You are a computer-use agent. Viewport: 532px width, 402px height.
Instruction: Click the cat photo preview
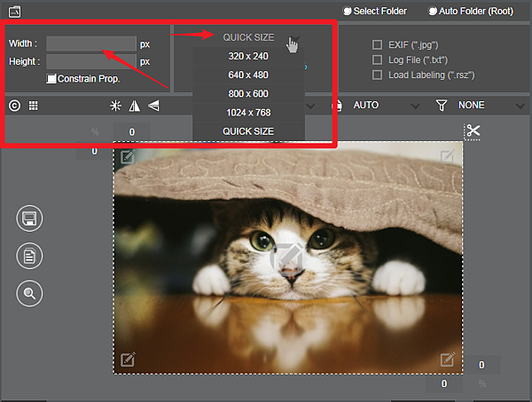(287, 258)
